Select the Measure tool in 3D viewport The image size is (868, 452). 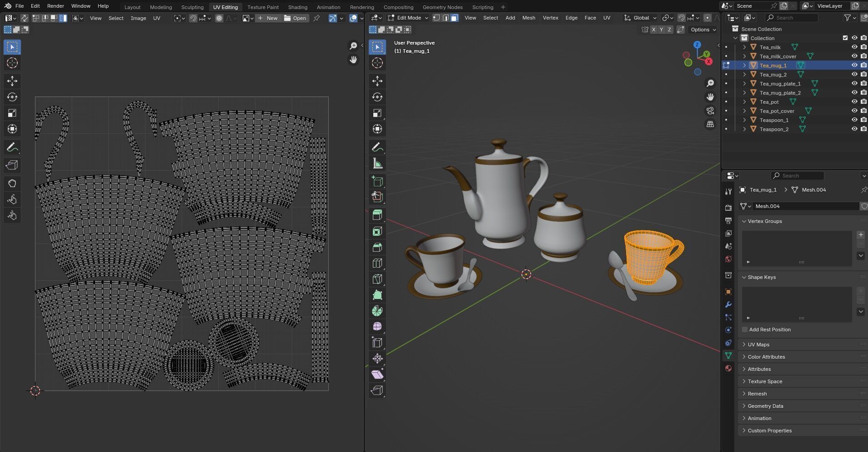click(377, 163)
